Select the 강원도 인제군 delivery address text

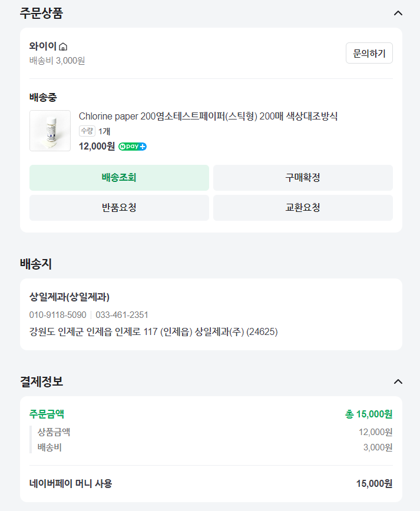[153, 332]
